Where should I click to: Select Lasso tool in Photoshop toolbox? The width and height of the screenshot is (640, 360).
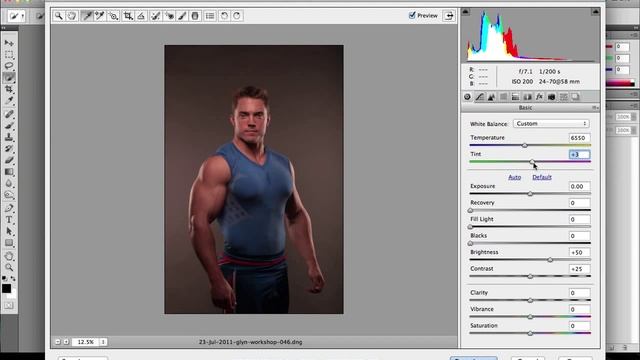[9, 66]
